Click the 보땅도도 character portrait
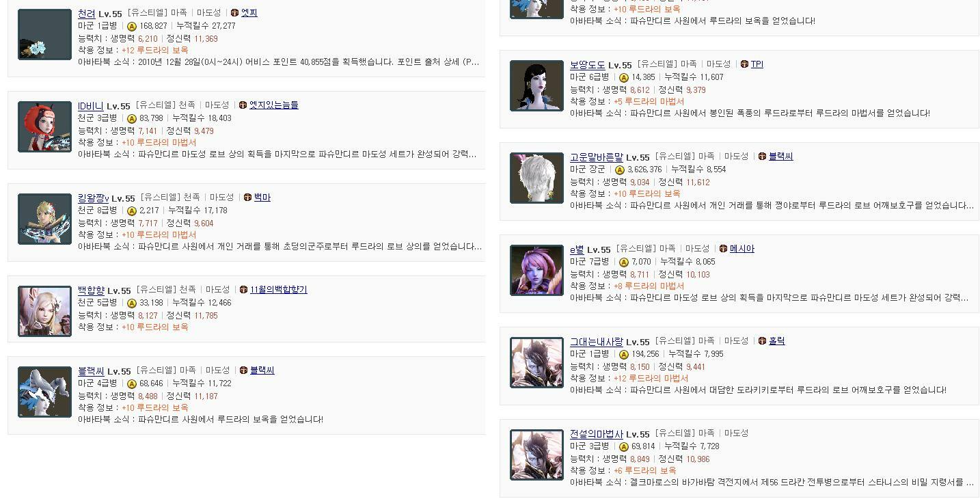Screen dimensions: 980x499 tap(536, 85)
